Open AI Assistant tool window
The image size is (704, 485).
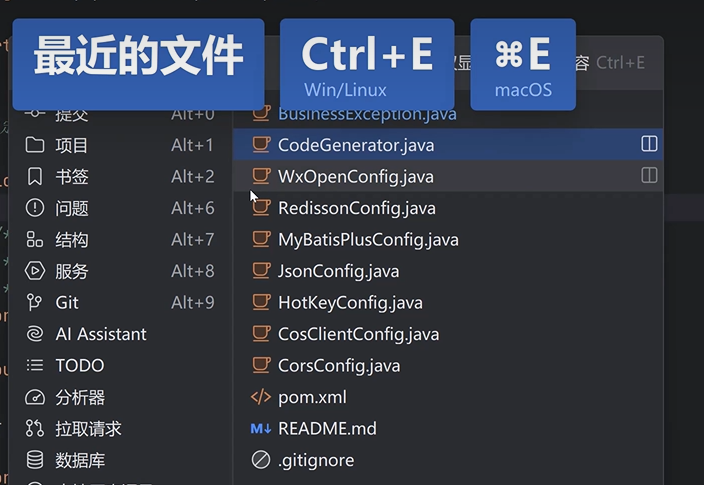pyautogui.click(x=119, y=334)
